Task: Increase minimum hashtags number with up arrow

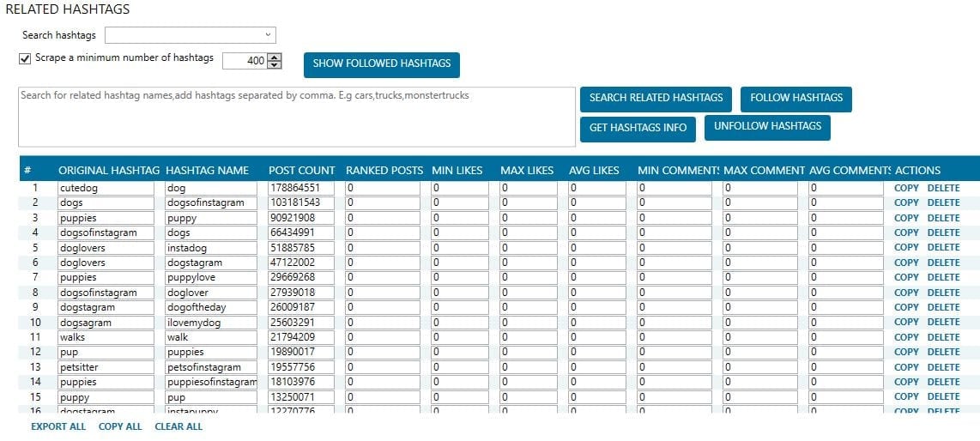Action: 275,57
